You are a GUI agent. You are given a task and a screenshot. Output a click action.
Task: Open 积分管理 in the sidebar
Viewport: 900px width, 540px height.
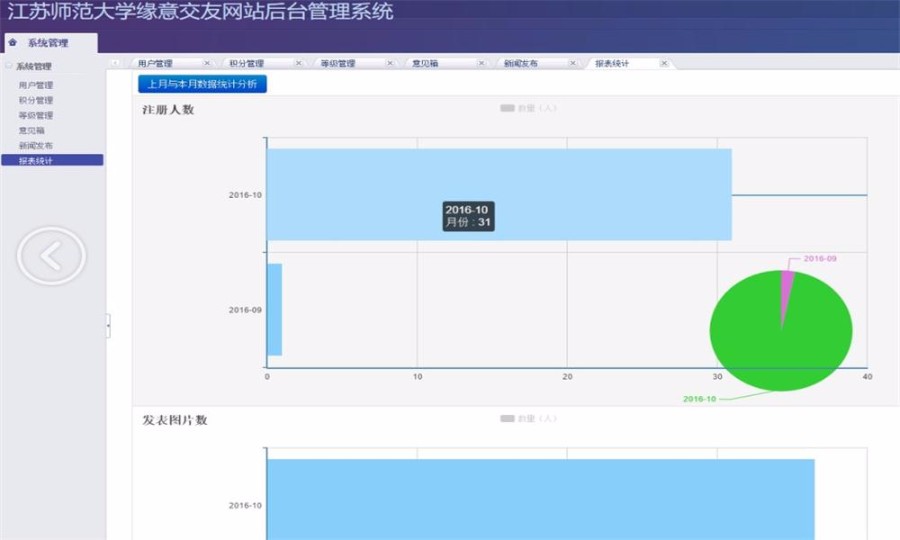(x=36, y=100)
